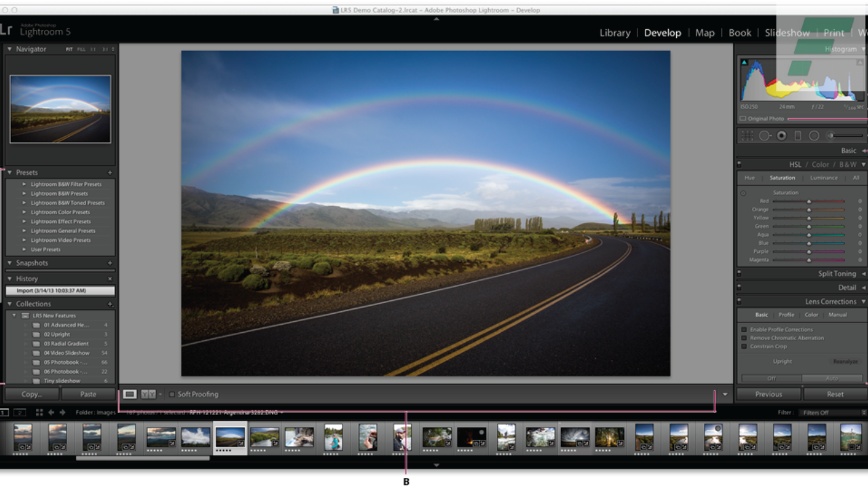Click the Paste button
Viewport: 868px width, 488px height.
coord(88,394)
